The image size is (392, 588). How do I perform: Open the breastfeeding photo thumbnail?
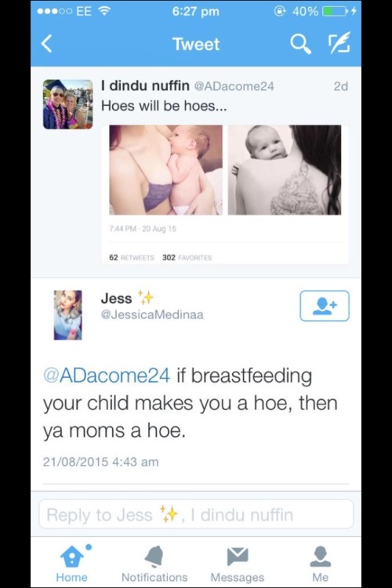(x=165, y=170)
